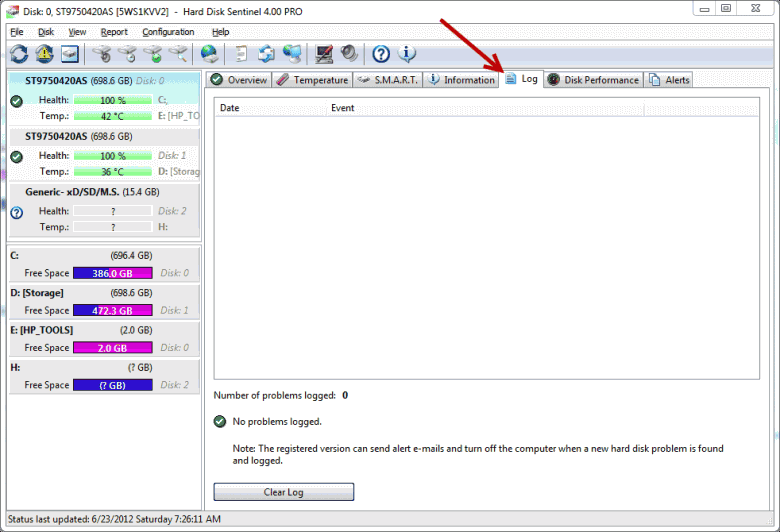Click the H: (? GB) free space bar

[x=113, y=385]
